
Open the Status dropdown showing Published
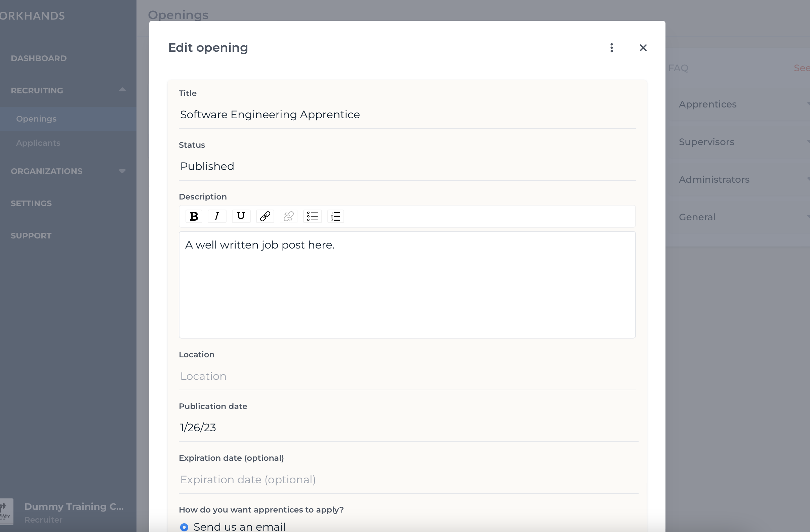(x=407, y=166)
